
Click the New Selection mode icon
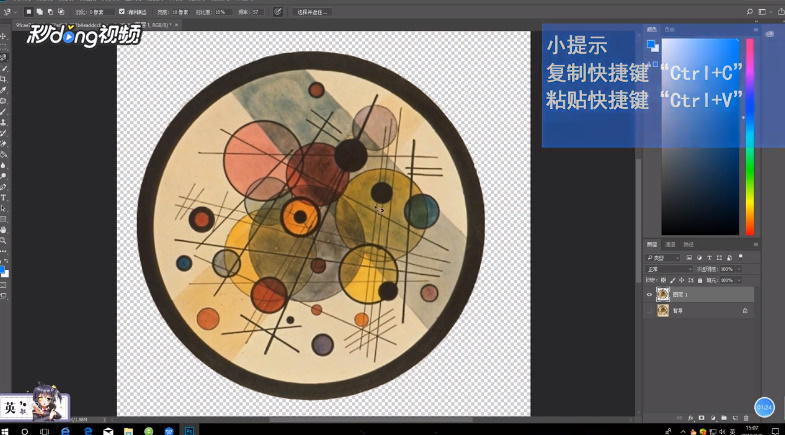29,12
